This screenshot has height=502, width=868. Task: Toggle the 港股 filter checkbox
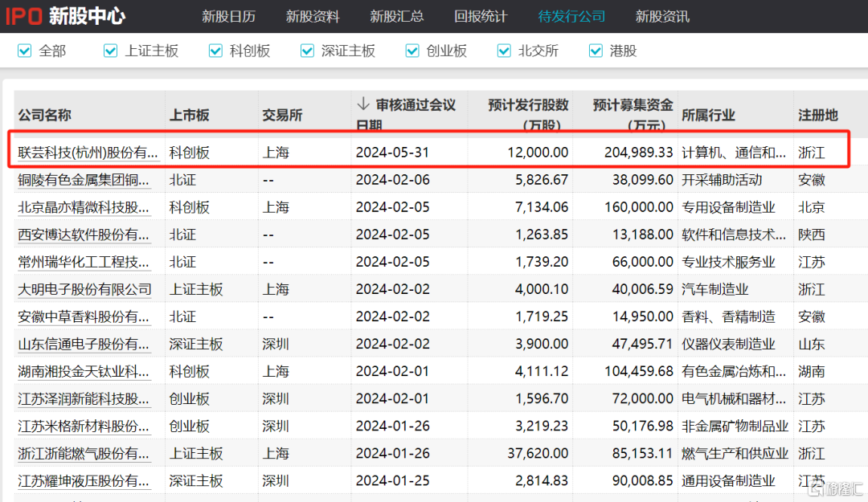click(x=596, y=51)
